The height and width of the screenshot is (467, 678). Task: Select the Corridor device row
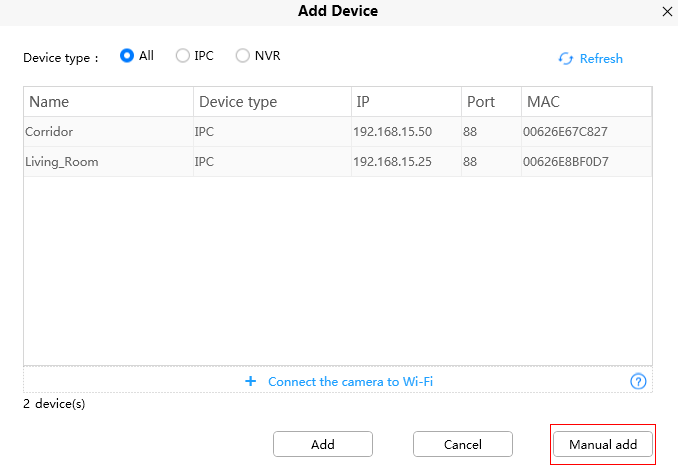(338, 131)
